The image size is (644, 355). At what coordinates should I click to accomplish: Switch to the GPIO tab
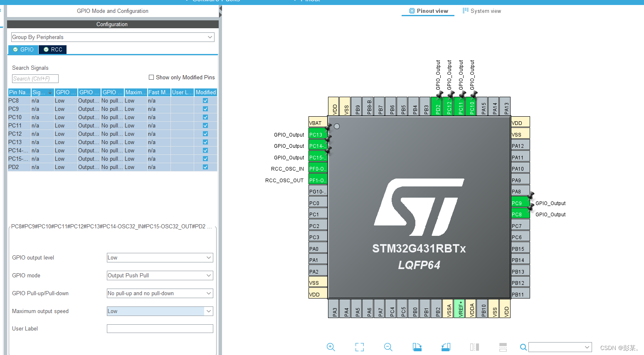tap(23, 49)
